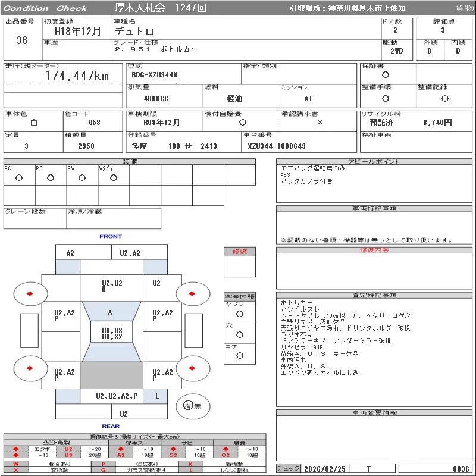Click the first registration H18年12月

[77, 32]
